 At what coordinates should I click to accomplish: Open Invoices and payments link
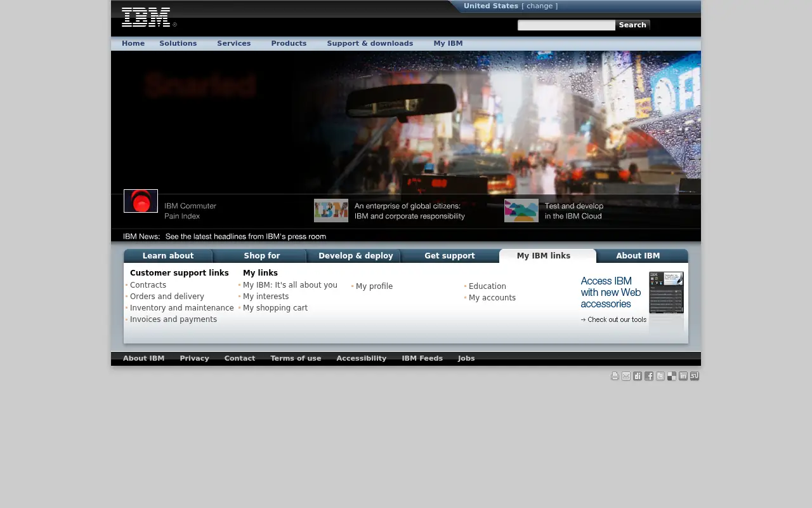click(174, 319)
